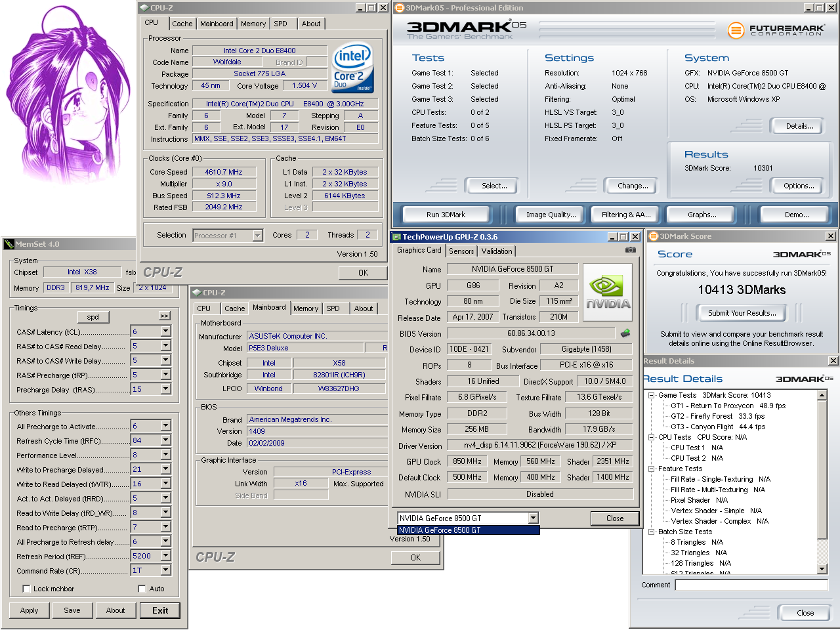The image size is (840, 630).
Task: Enable the Lock mchbar checkbox
Action: (x=27, y=589)
